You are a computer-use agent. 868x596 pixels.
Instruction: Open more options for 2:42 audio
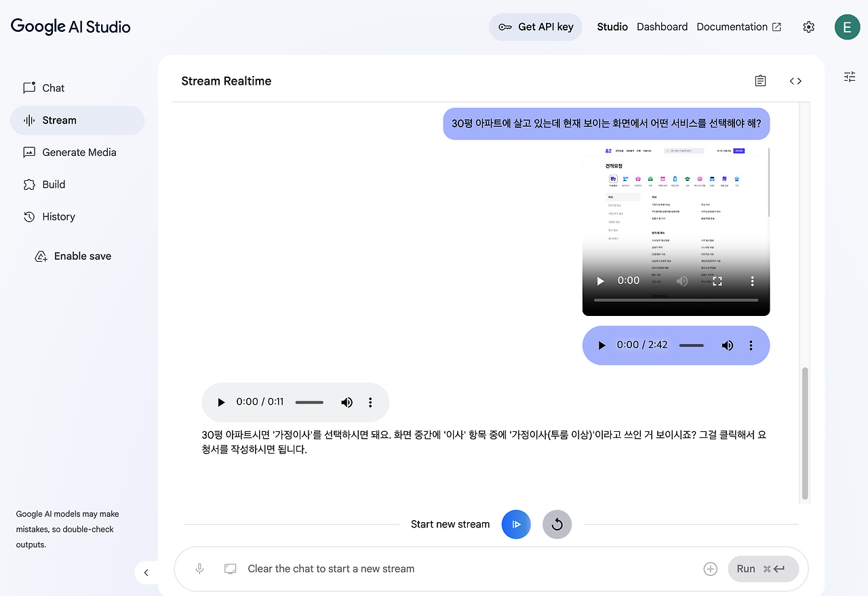point(751,345)
